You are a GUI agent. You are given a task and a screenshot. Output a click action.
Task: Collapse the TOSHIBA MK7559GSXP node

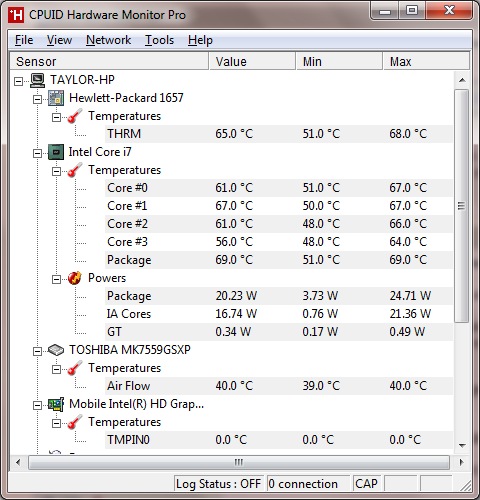point(38,351)
